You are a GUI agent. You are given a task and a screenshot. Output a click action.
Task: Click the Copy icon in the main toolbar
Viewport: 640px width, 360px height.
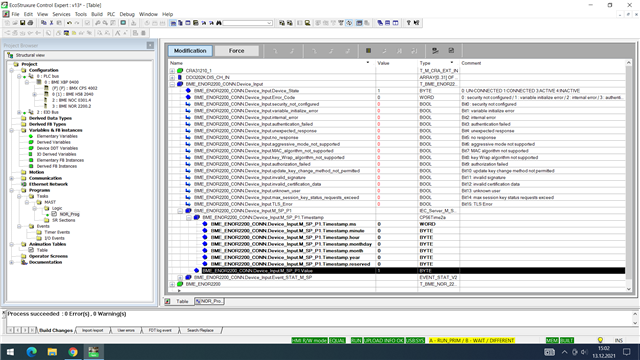[44, 23]
